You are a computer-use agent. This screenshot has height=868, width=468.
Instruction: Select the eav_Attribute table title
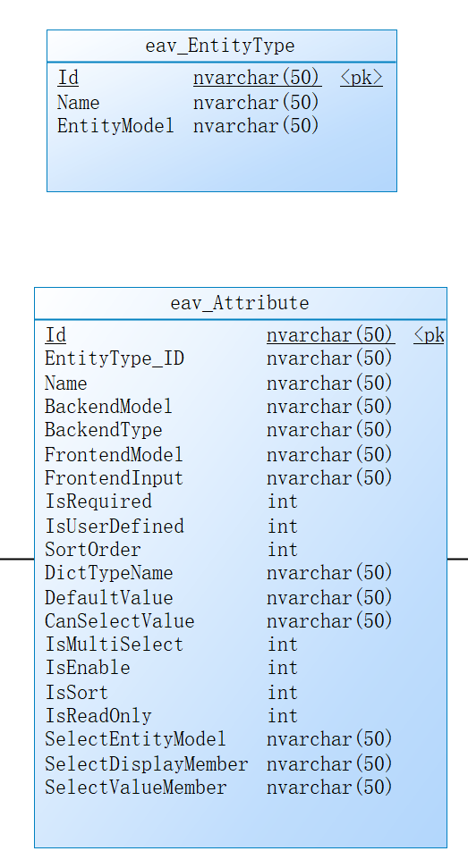(x=239, y=303)
